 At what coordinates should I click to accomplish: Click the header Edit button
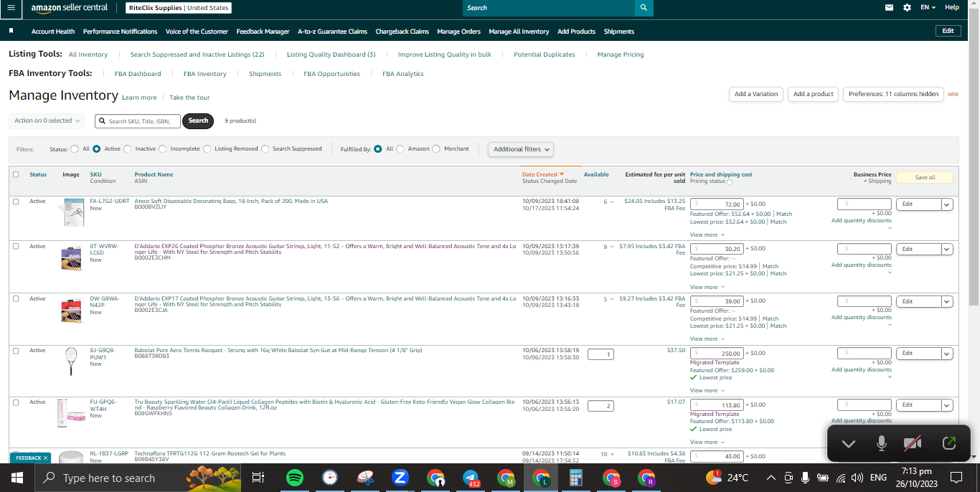point(948,31)
